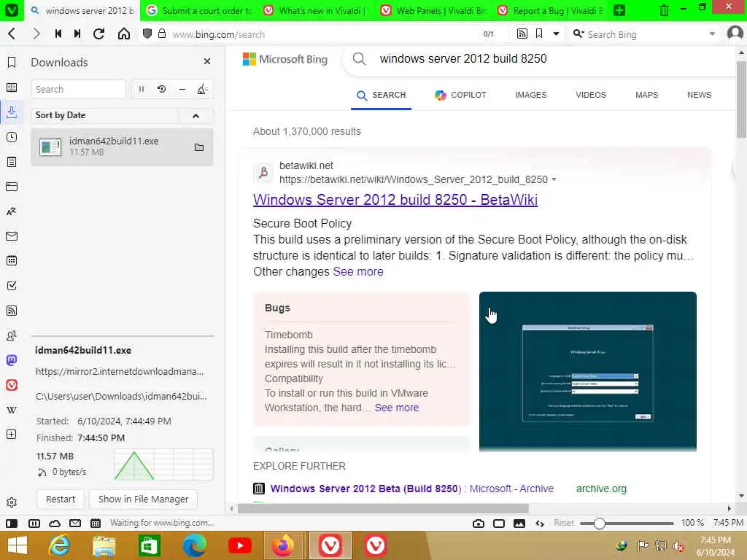
Task: Toggle tab tiling in status bar
Action: 34,524
